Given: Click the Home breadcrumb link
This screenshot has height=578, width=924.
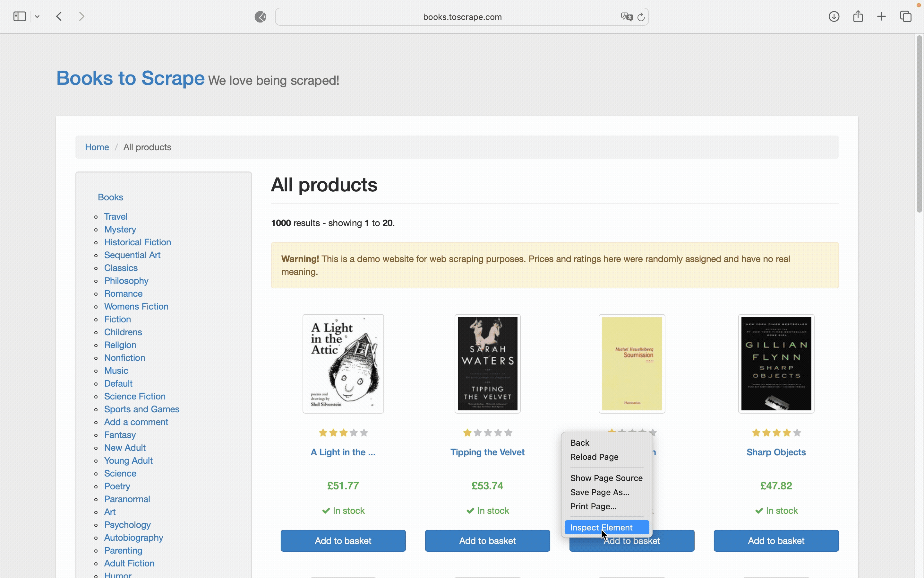Looking at the screenshot, I should tap(97, 147).
